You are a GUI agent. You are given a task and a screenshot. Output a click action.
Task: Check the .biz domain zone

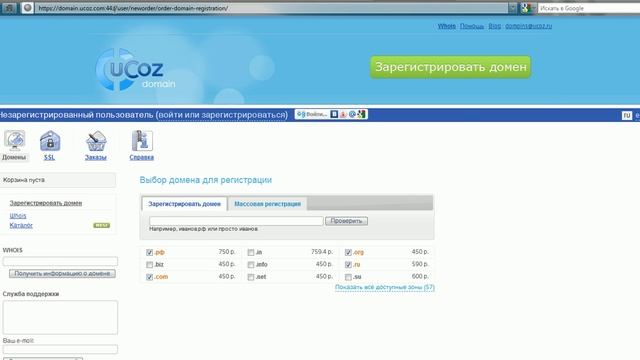(x=149, y=265)
